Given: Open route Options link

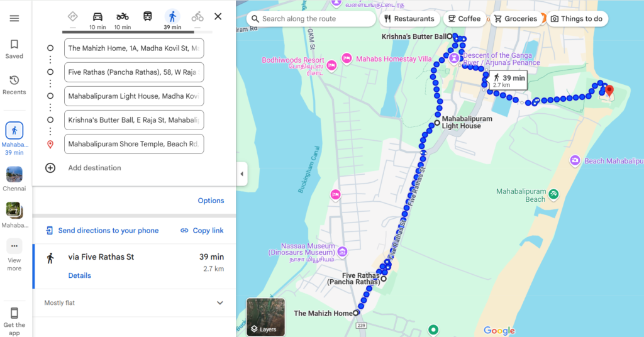Looking at the screenshot, I should [211, 201].
